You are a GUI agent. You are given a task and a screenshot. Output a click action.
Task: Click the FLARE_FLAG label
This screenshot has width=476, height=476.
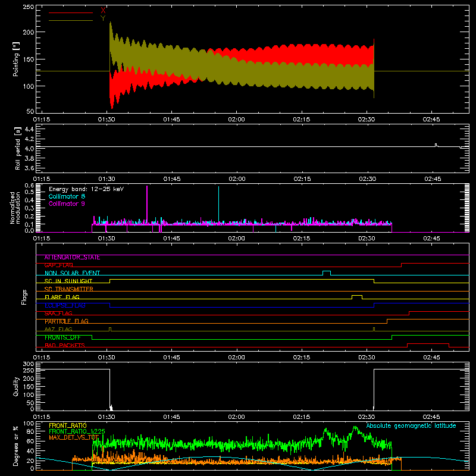coord(62,297)
